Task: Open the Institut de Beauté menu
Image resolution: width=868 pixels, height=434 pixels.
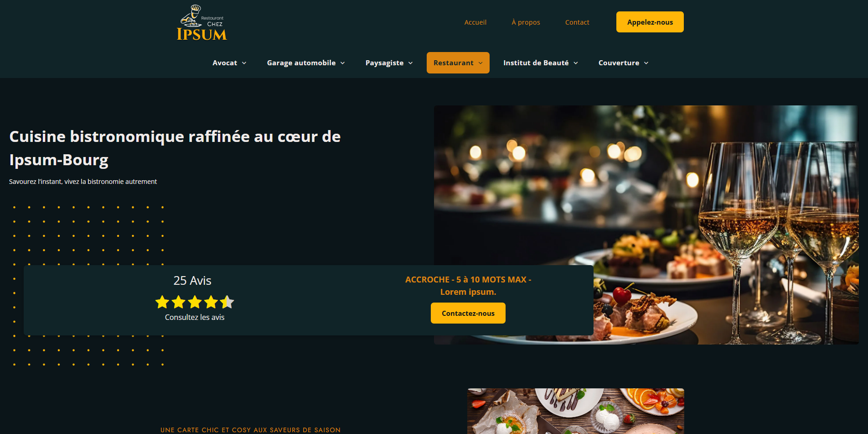Action: (x=541, y=63)
